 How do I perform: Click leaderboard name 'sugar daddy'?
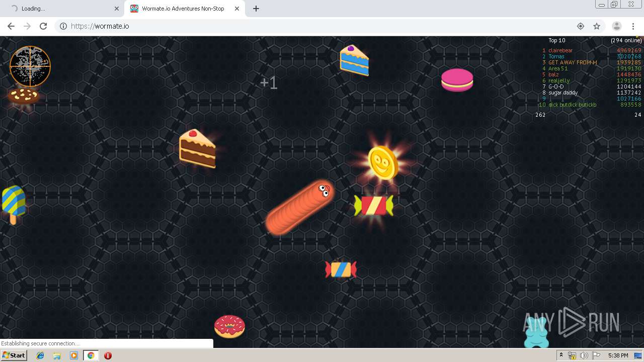coord(563,93)
